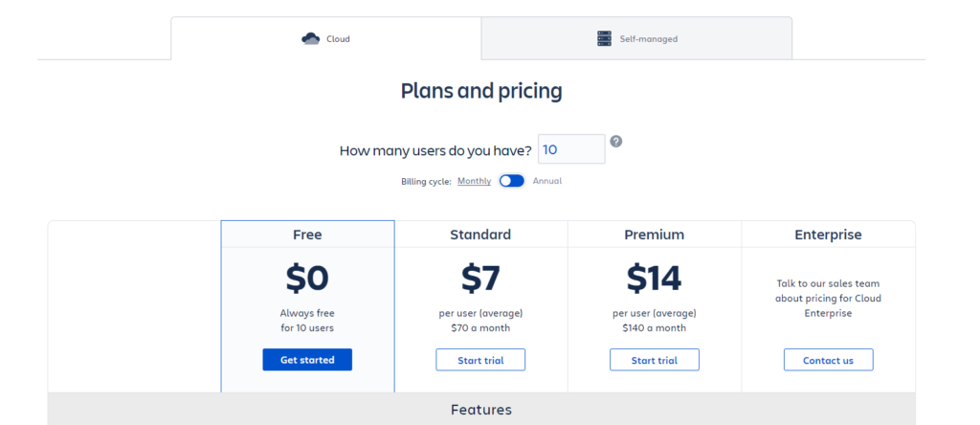Expand the Features section bar

(481, 410)
